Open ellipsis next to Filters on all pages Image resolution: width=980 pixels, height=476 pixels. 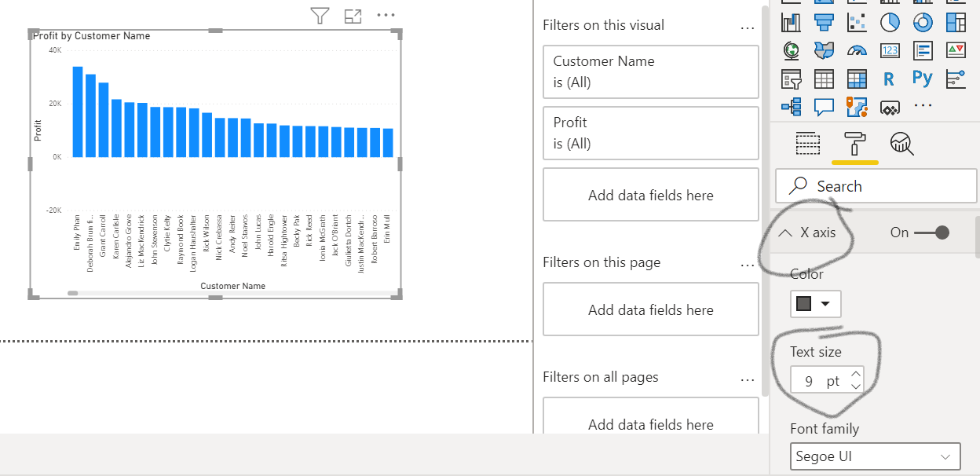pyautogui.click(x=747, y=379)
